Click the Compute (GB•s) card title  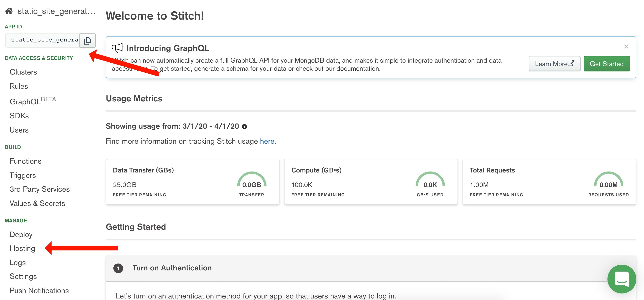[316, 170]
